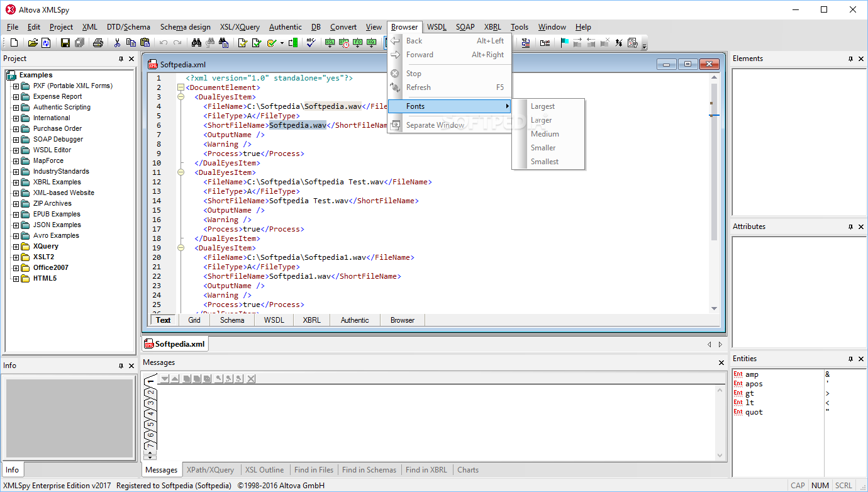Image resolution: width=868 pixels, height=492 pixels.
Task: Open the Charts tab
Action: 468,470
